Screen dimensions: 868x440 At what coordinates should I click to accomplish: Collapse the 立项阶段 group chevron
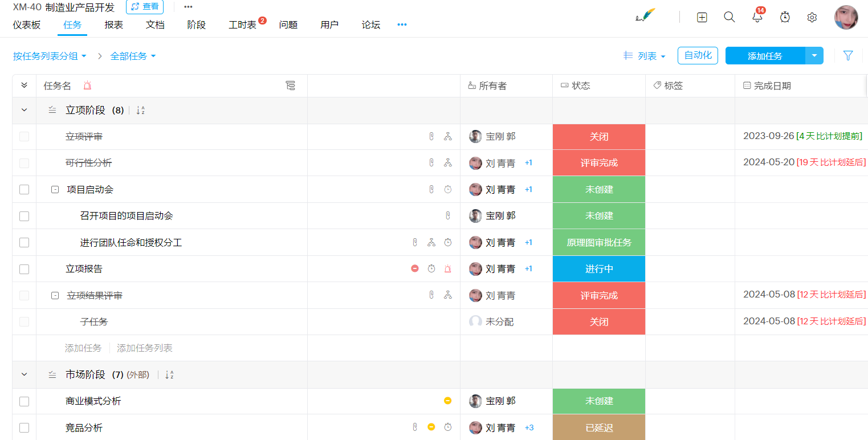click(x=24, y=111)
